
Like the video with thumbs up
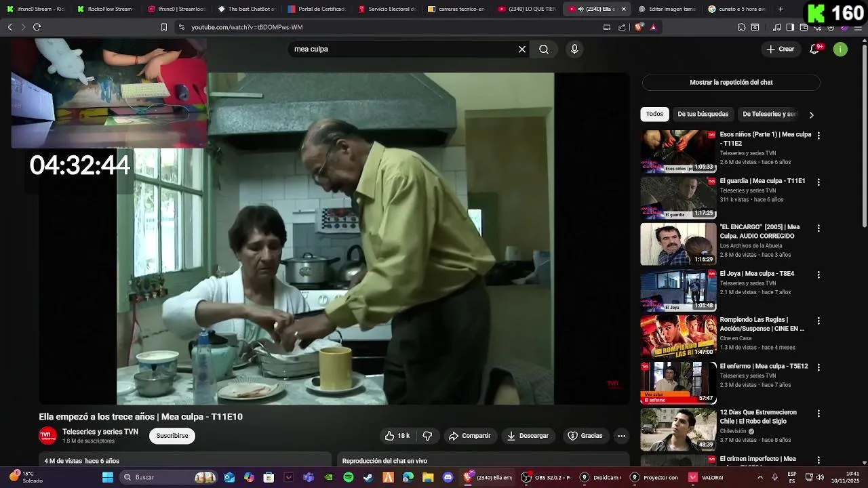click(x=397, y=436)
